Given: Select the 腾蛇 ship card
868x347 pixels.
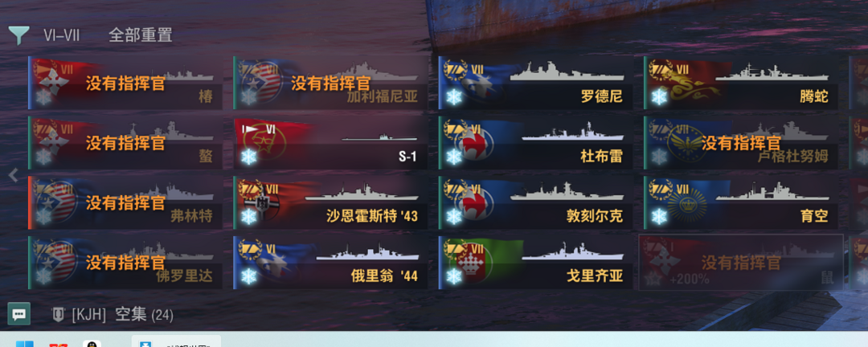Looking at the screenshot, I should pyautogui.click(x=741, y=83).
